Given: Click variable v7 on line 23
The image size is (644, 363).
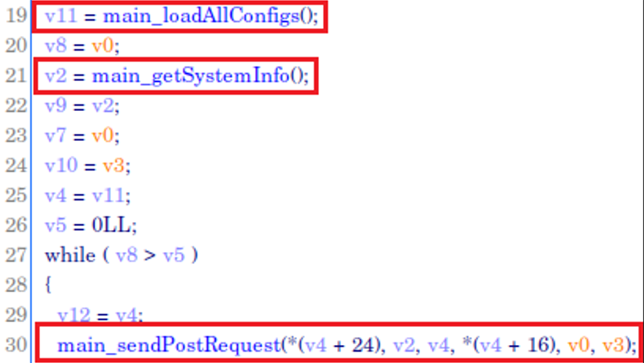Looking at the screenshot, I should point(56,136).
